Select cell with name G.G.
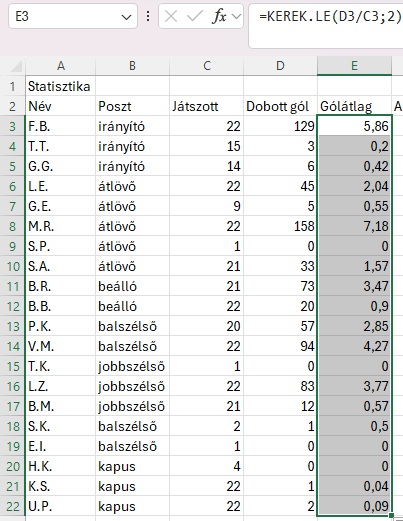The width and height of the screenshot is (403, 521). click(x=61, y=166)
